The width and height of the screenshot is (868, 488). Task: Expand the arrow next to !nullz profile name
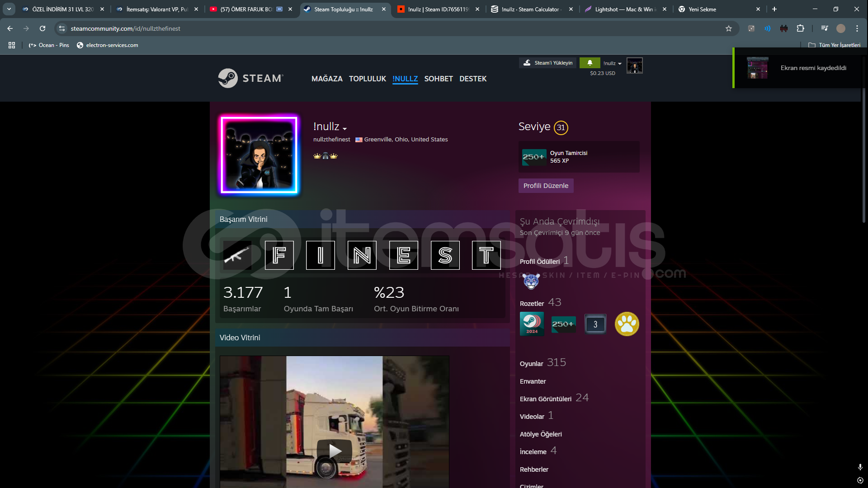point(345,129)
